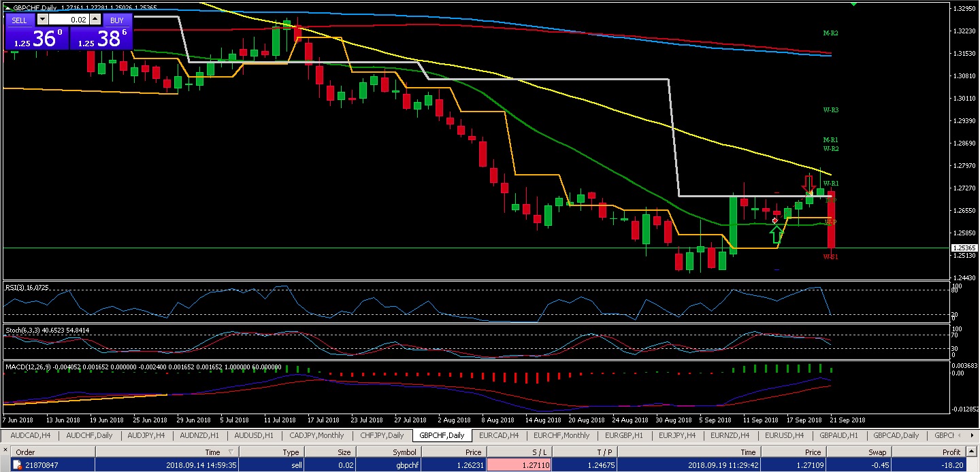Switch to the EURUSD,H4 chart tab

pos(785,435)
